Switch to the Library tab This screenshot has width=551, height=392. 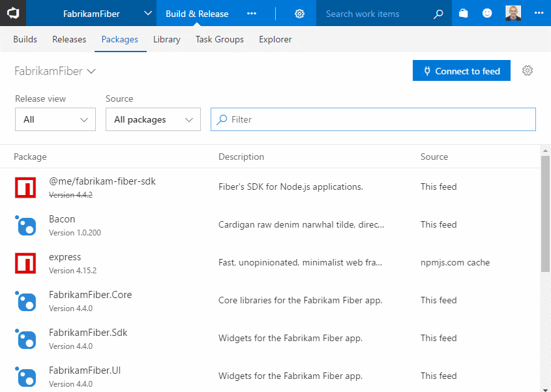[166, 39]
